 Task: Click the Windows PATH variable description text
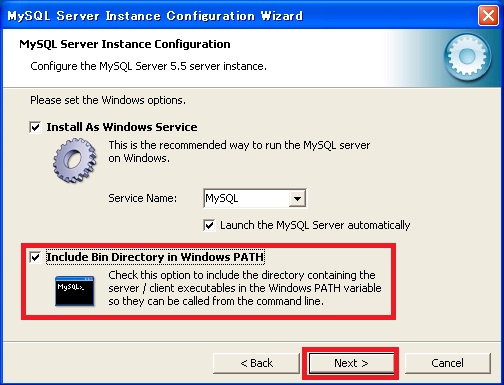[x=245, y=288]
